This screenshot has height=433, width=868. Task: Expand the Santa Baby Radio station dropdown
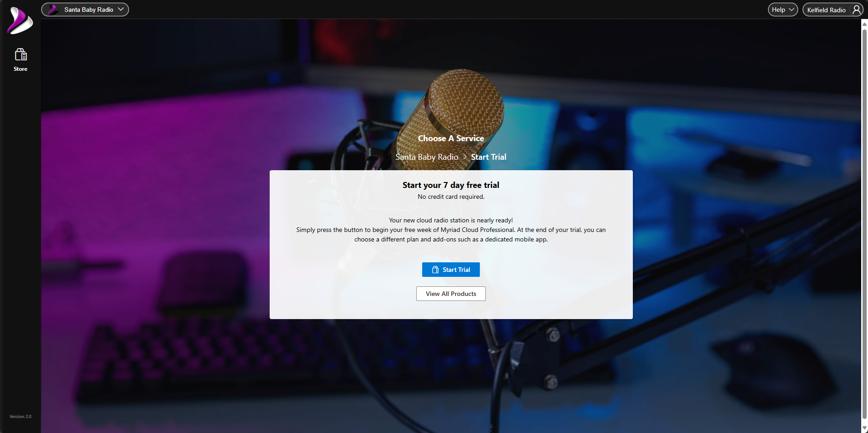[85, 10]
